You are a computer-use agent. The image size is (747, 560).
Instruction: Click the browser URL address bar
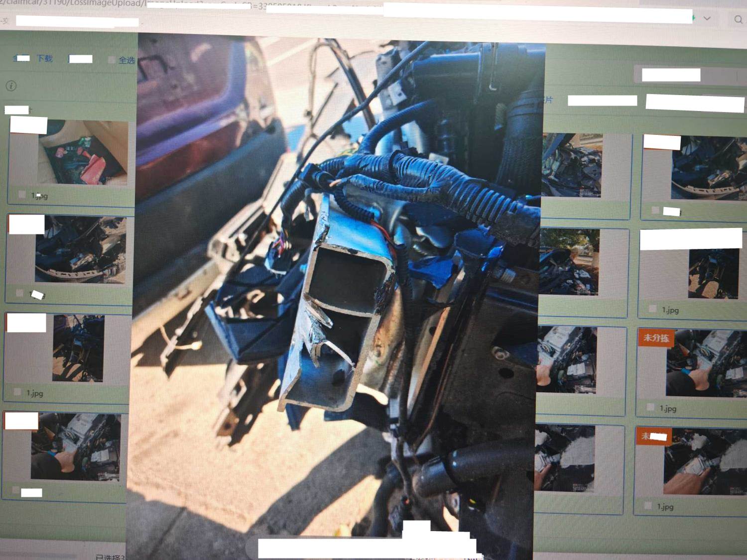pos(199,5)
